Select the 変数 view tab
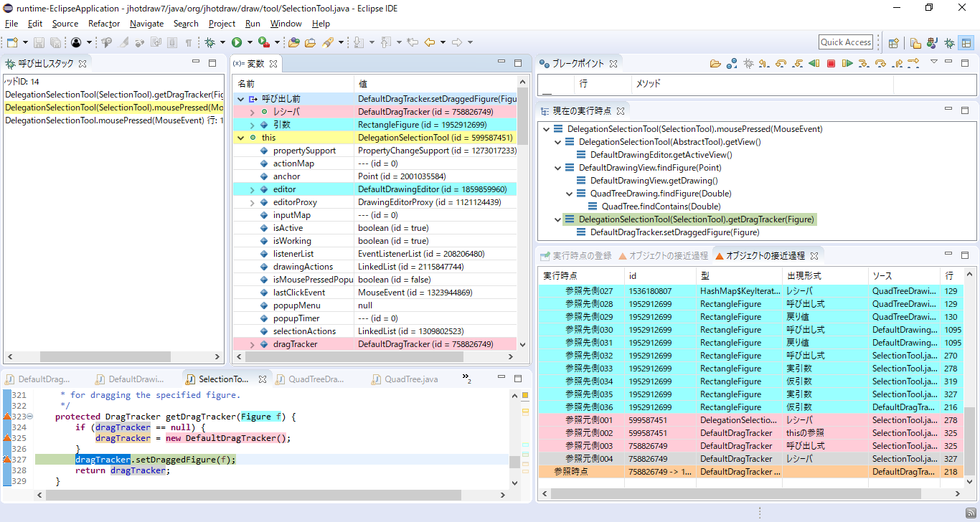Viewport: 980px width, 522px height. (256, 64)
